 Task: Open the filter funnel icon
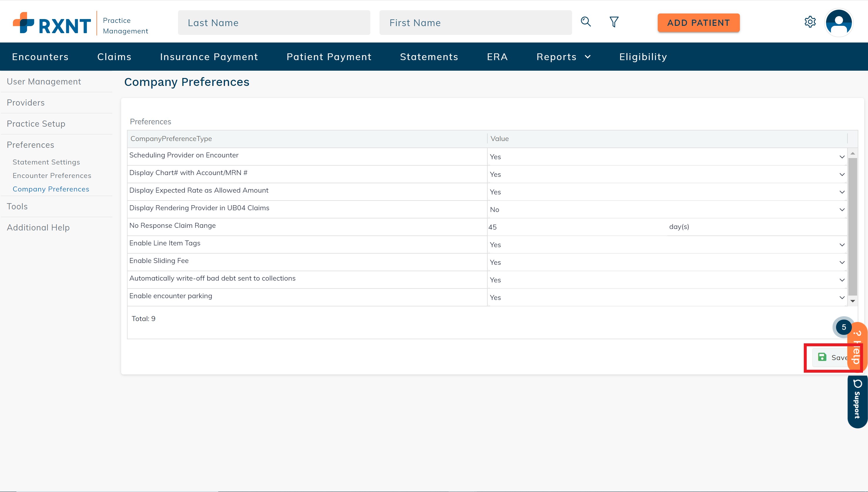point(614,22)
